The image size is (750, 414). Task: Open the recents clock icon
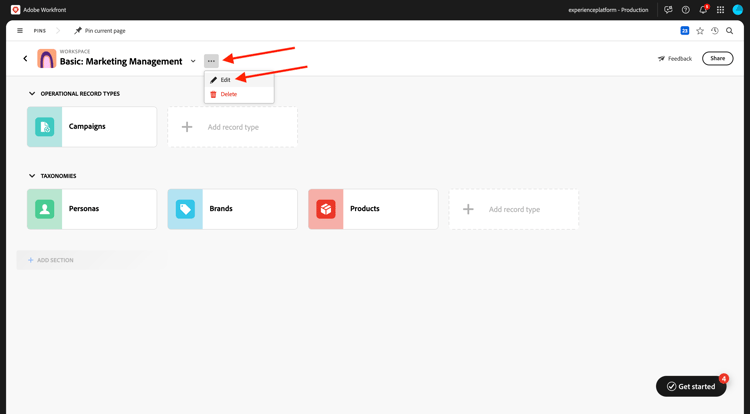pos(715,31)
